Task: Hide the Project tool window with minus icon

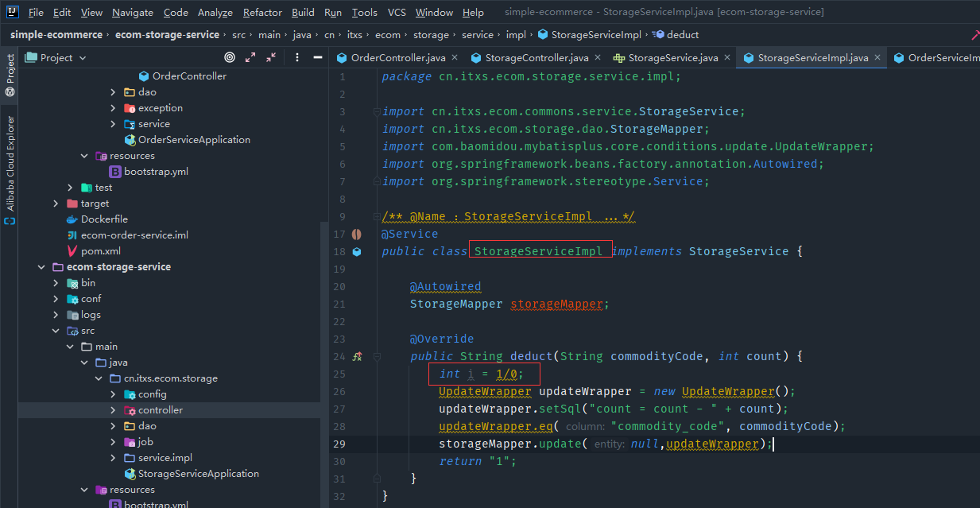Action: click(317, 57)
